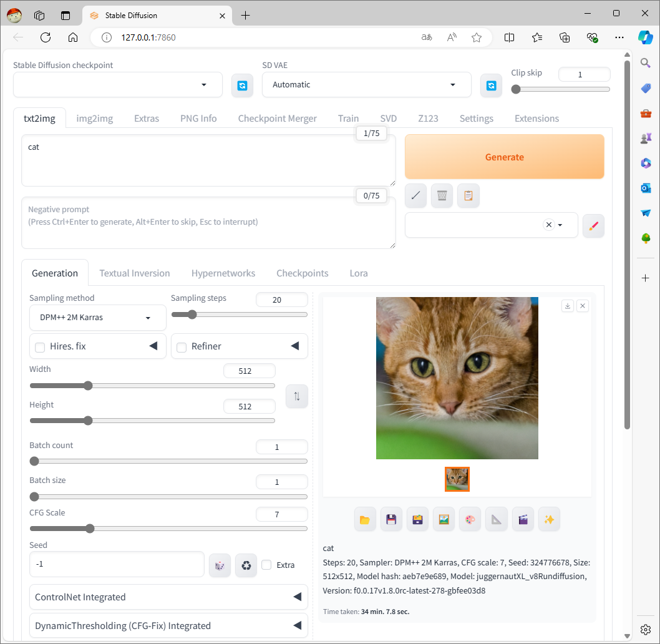The width and height of the screenshot is (660, 644).
Task: Download the generated cat image
Action: pos(568,306)
